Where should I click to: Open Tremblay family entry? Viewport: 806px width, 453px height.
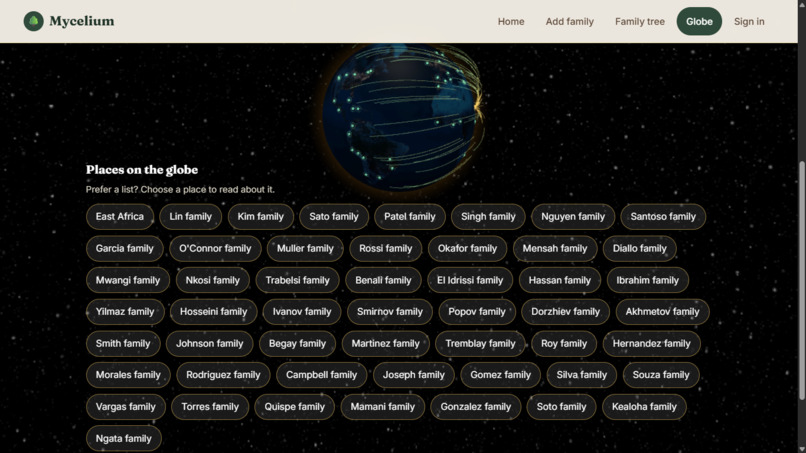tap(480, 343)
